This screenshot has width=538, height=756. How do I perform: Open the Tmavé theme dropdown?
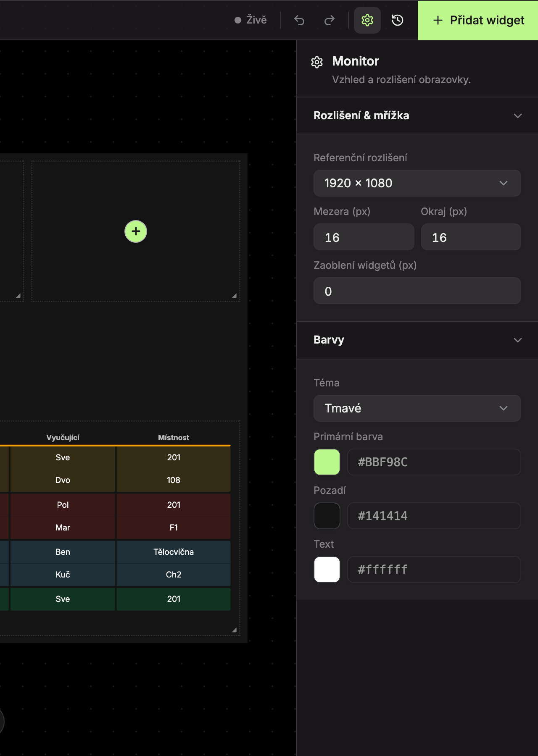click(x=417, y=408)
